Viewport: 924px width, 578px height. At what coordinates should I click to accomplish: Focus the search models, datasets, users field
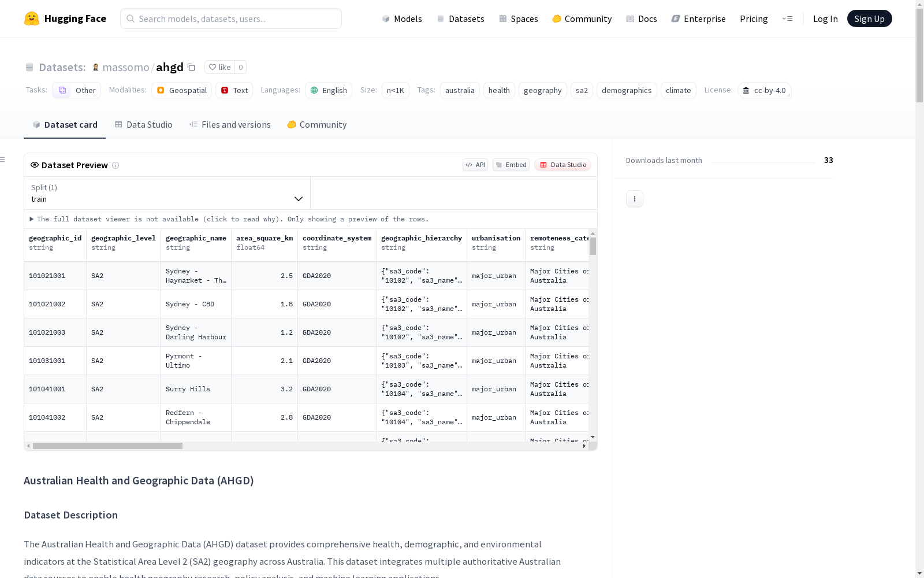coord(231,18)
